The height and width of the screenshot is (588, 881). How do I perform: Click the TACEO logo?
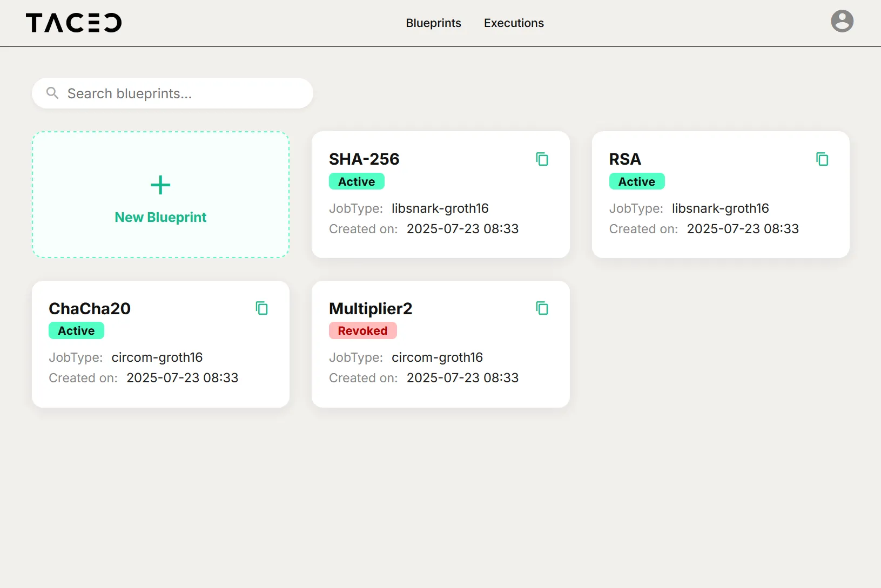[x=73, y=22]
